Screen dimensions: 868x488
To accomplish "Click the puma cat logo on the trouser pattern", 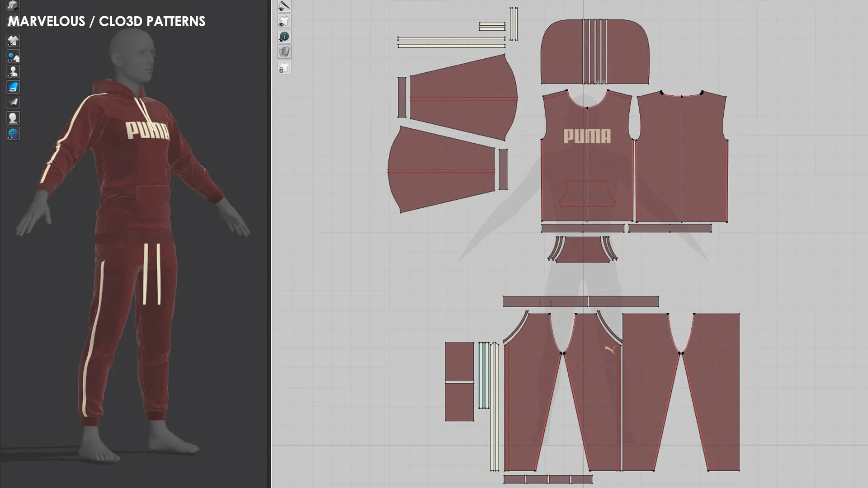I will tap(610, 350).
